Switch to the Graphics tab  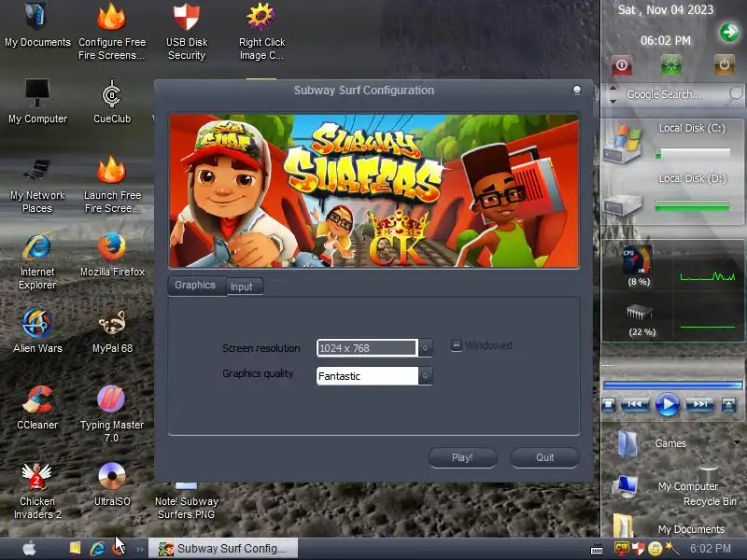(195, 286)
